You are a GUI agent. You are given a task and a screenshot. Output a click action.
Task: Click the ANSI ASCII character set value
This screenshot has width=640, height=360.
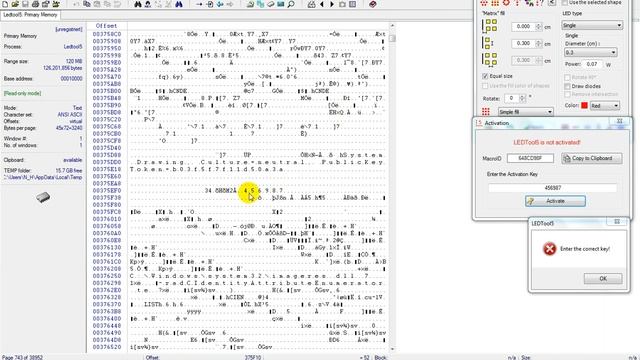(70, 115)
